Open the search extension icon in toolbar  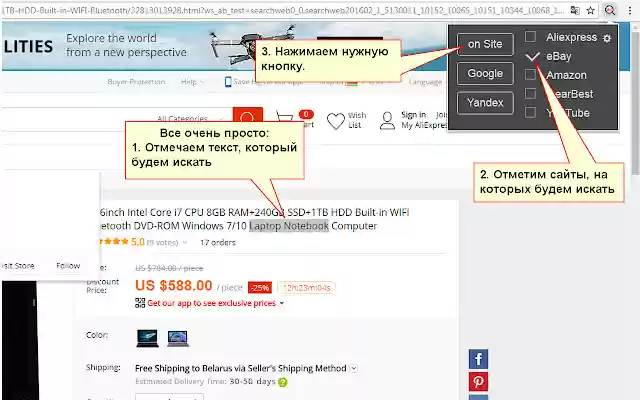point(610,10)
